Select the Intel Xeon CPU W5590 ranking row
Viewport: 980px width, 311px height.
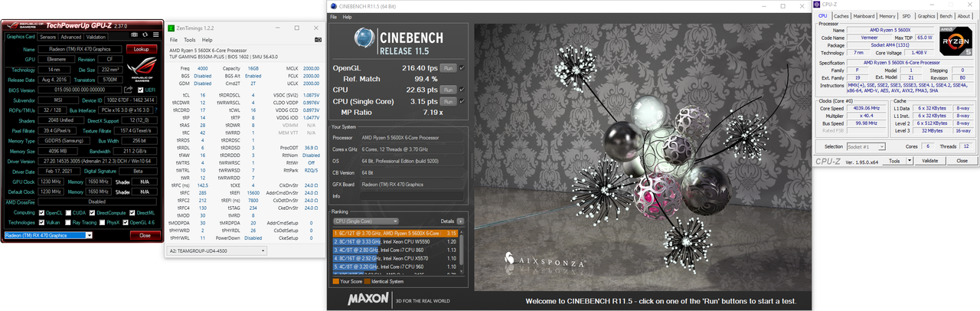[x=395, y=241]
